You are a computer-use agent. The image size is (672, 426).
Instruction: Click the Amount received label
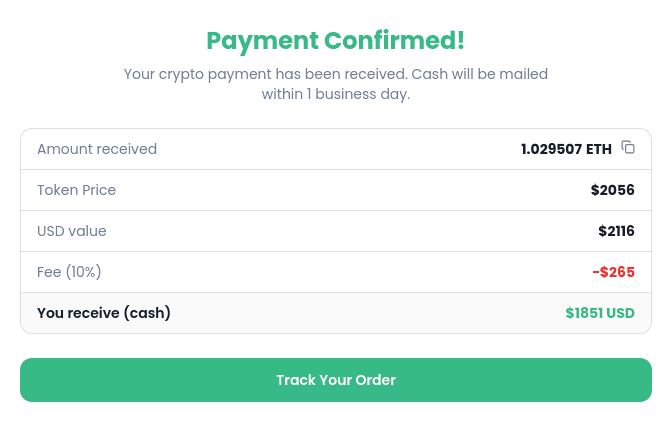97,149
